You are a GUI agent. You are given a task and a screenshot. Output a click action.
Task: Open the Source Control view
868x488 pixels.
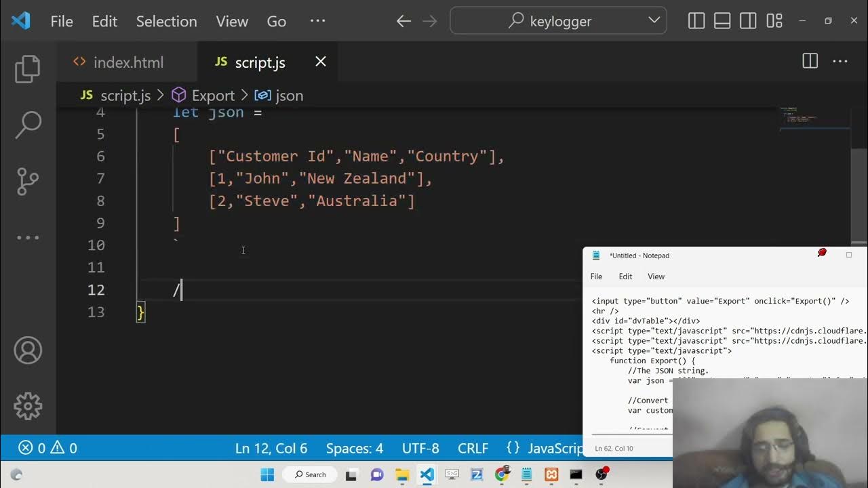pos(28,181)
